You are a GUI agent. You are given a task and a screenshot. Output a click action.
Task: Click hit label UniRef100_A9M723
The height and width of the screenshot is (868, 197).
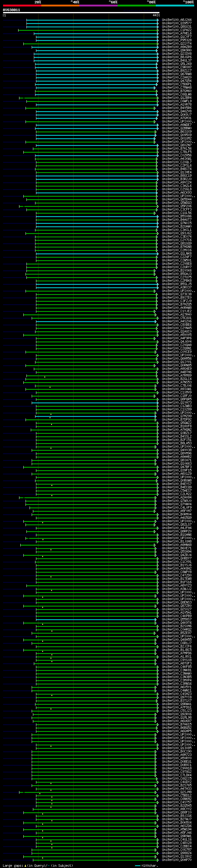(176, 755)
